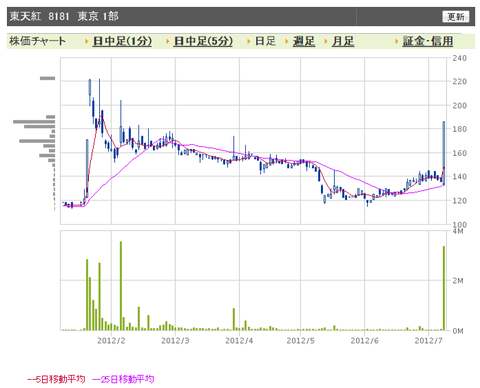
Task: Click the orange arrow before 週足
Action: click(x=287, y=41)
